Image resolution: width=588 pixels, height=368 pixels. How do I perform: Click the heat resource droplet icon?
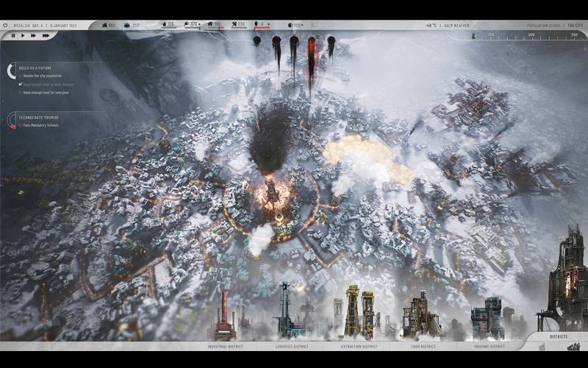(x=163, y=25)
